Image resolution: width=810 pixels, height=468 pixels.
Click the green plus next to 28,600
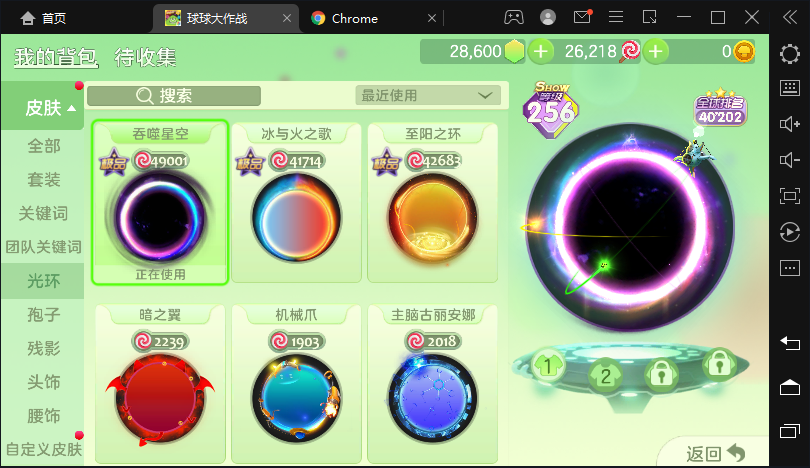tap(541, 52)
